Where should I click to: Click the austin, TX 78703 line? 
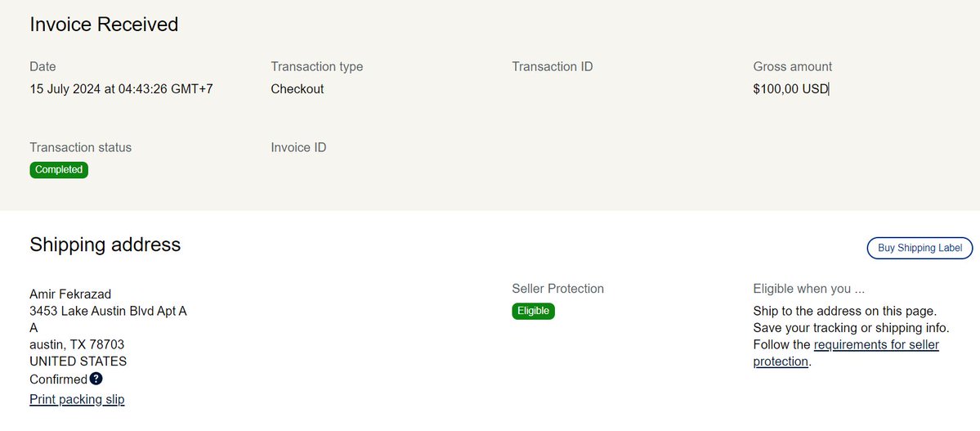coord(77,345)
